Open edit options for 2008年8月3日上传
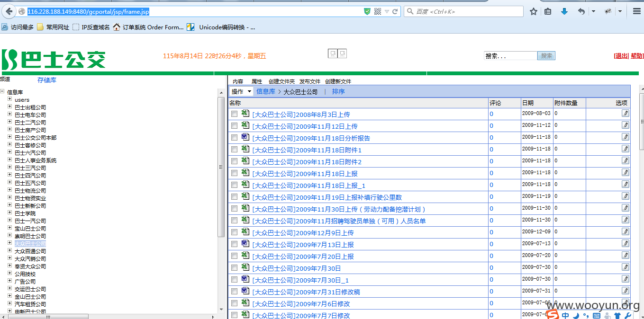 (x=626, y=114)
